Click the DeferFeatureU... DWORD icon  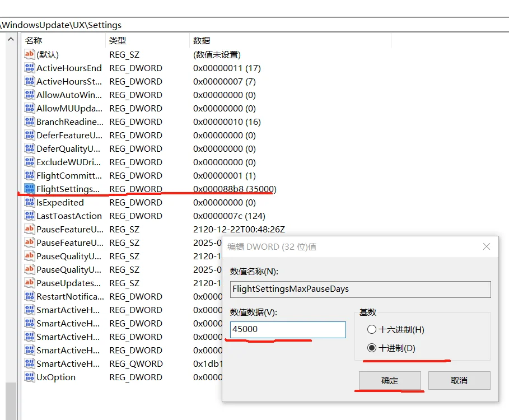[29, 135]
